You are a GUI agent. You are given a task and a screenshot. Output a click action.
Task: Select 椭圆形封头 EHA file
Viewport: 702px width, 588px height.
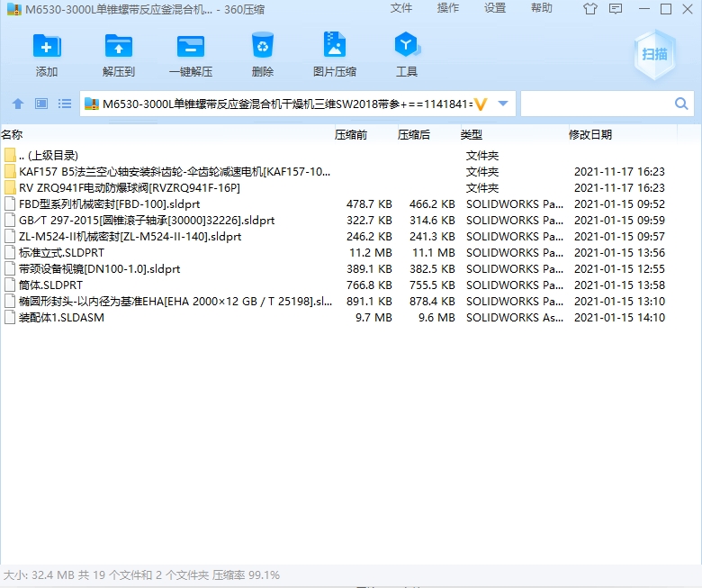coord(175,302)
